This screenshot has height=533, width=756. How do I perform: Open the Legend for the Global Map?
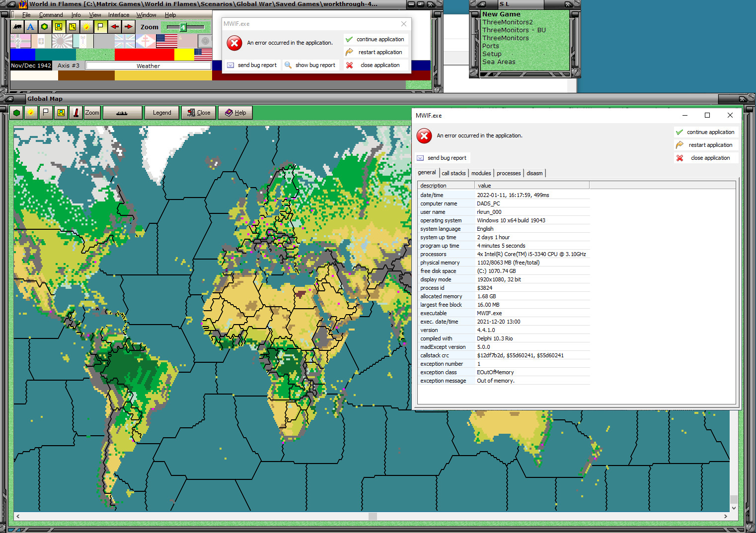pos(162,113)
